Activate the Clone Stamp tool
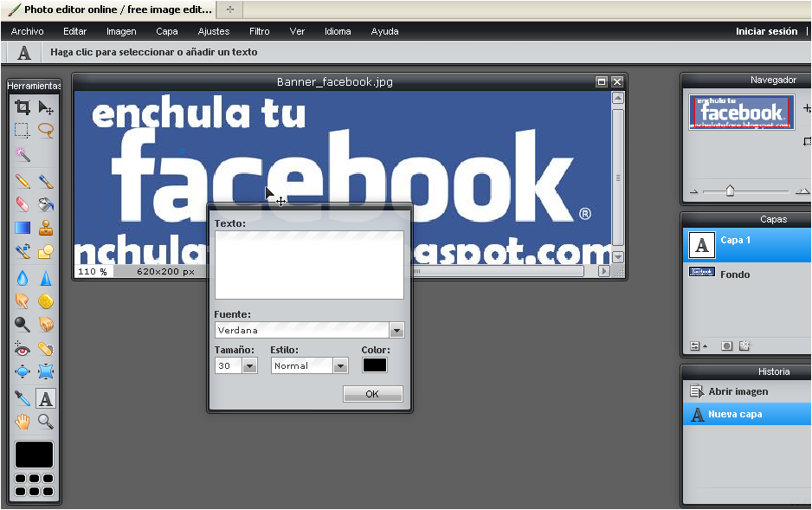 (x=46, y=228)
